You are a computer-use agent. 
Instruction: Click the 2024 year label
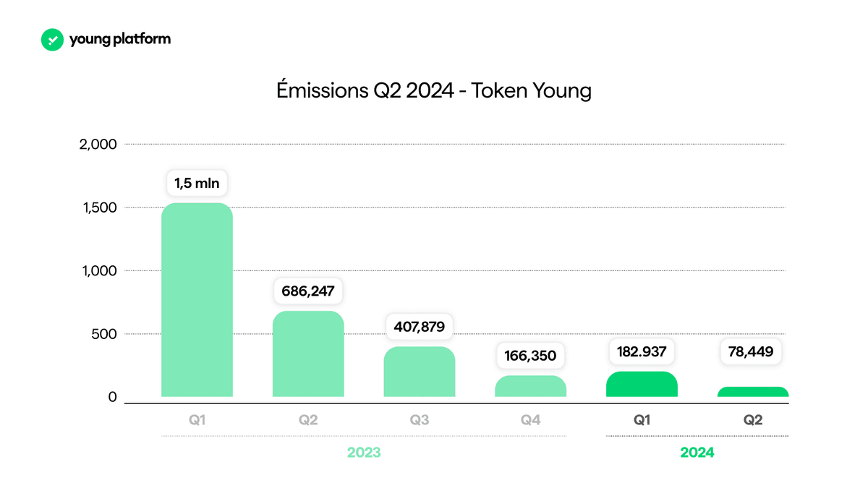click(x=697, y=453)
